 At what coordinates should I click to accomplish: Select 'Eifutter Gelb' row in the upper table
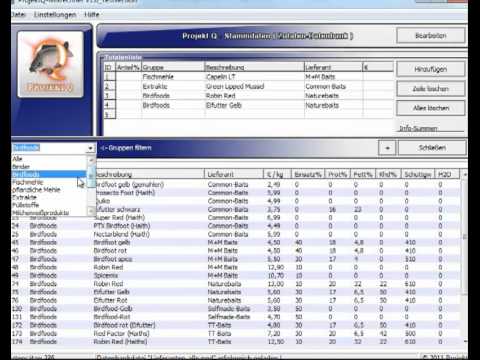(249, 105)
